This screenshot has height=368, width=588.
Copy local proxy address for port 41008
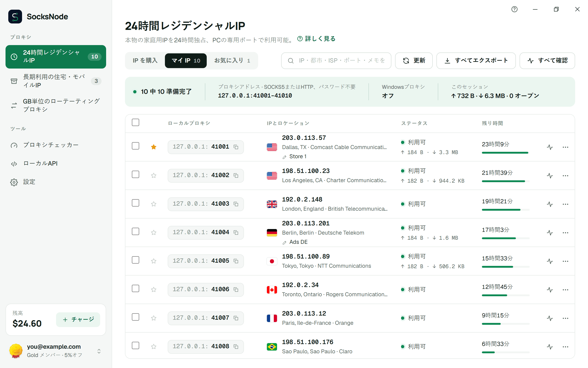click(236, 346)
